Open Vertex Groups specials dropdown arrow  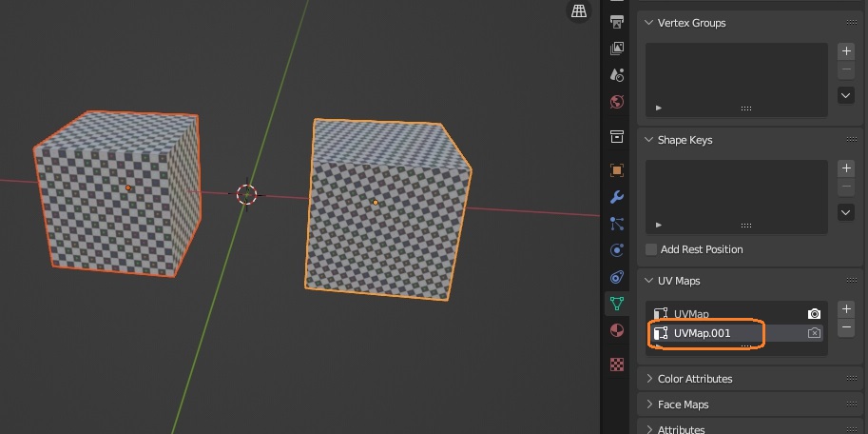[x=846, y=95]
